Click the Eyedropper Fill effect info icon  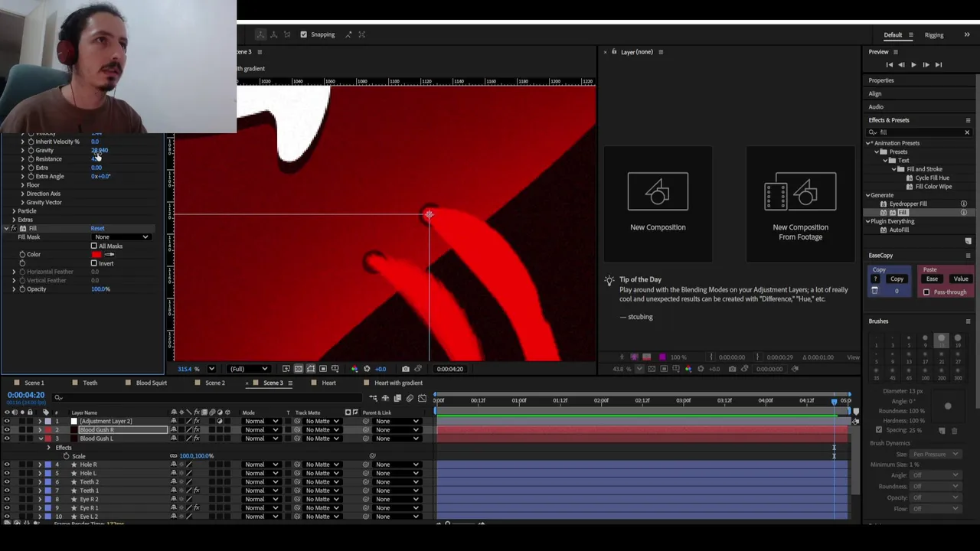coord(964,204)
